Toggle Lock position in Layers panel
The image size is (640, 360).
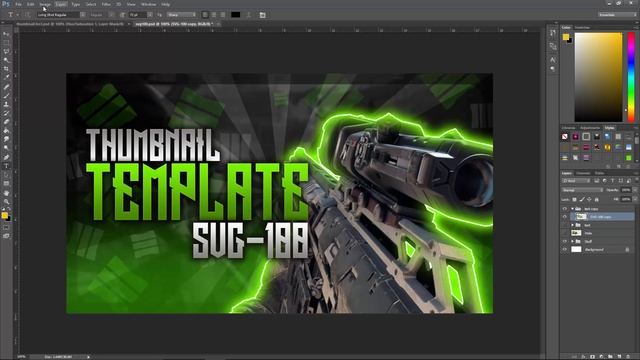(x=589, y=199)
